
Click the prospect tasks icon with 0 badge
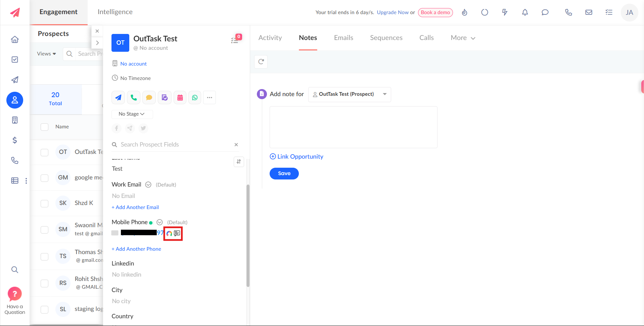tap(235, 40)
